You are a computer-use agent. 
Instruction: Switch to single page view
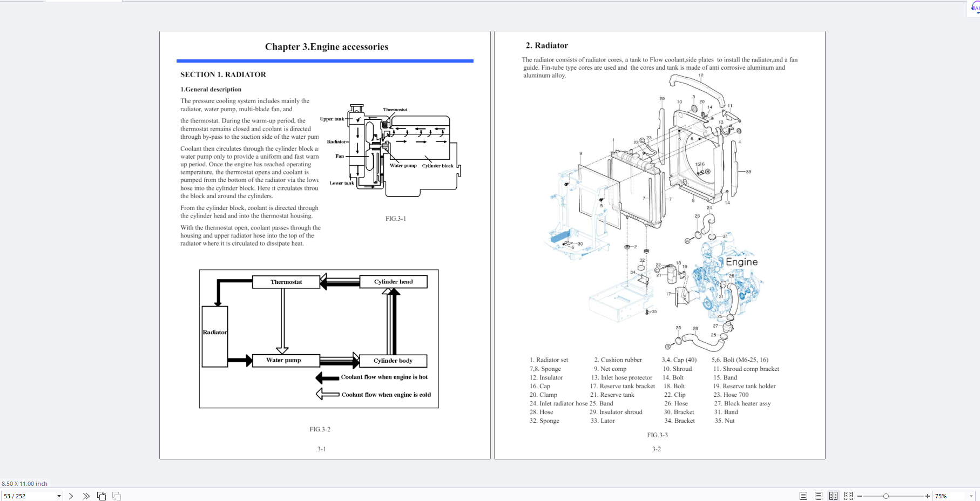click(x=803, y=496)
